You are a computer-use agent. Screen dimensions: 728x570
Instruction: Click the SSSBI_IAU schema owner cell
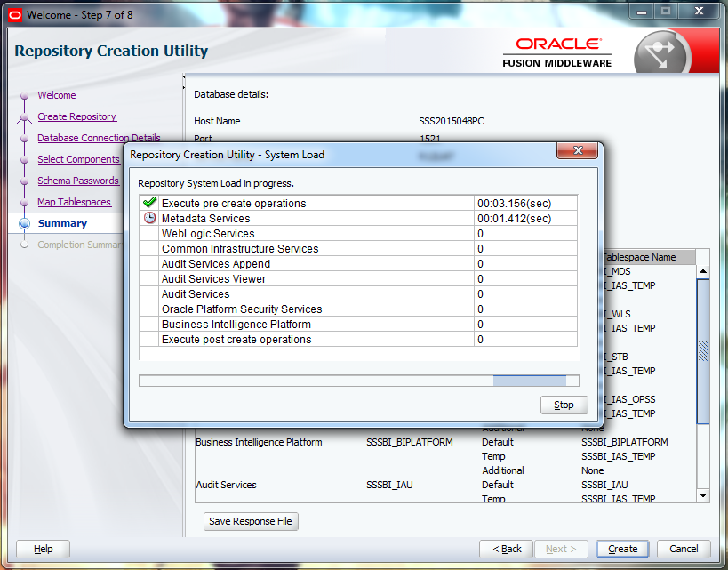[x=389, y=485]
